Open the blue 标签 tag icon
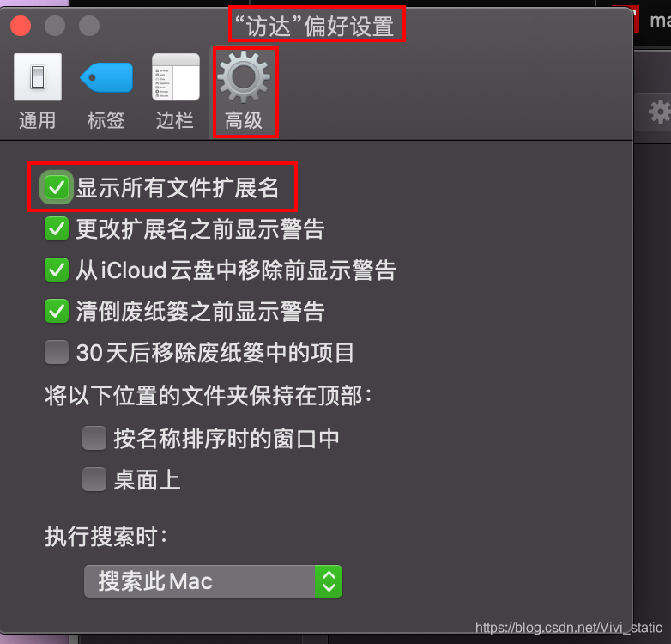The width and height of the screenshot is (671, 644). pyautogui.click(x=106, y=77)
